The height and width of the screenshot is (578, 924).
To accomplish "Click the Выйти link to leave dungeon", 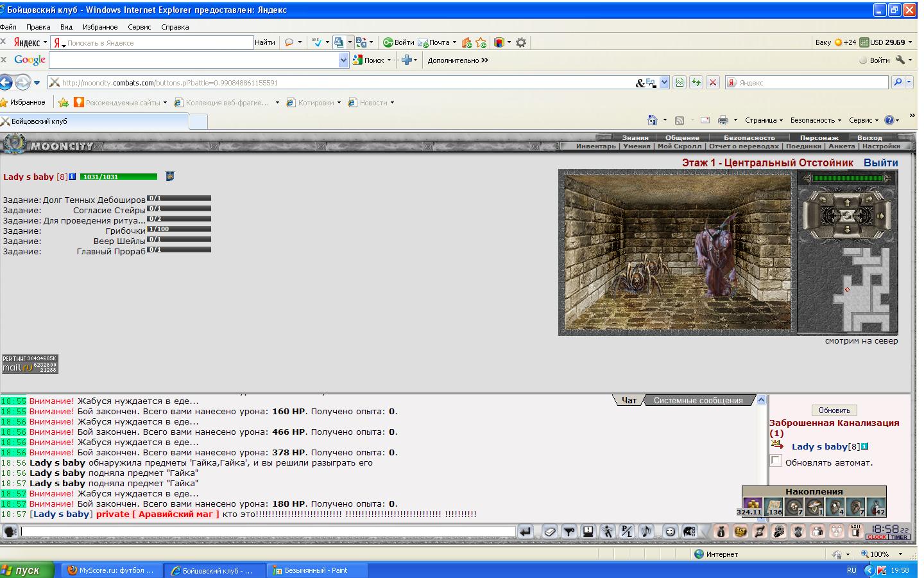I will click(x=880, y=162).
